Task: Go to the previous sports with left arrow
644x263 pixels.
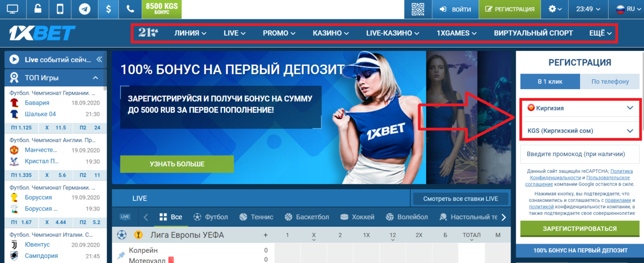Action: click(146, 217)
